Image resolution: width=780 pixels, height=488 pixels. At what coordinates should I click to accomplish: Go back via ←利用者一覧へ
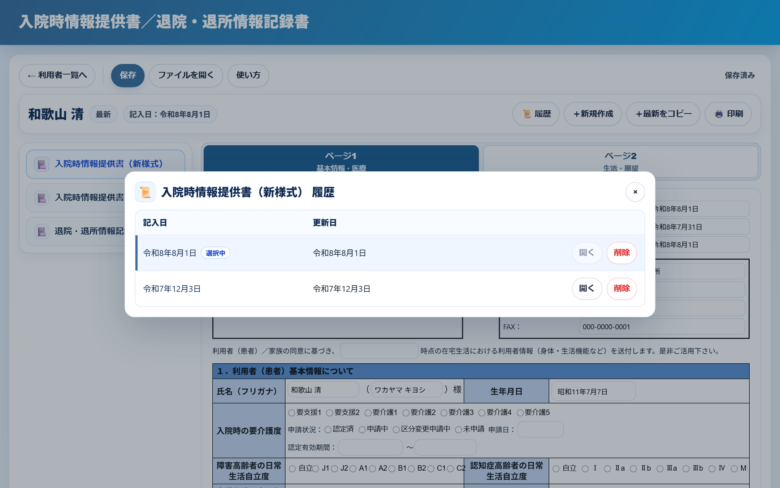coord(57,76)
